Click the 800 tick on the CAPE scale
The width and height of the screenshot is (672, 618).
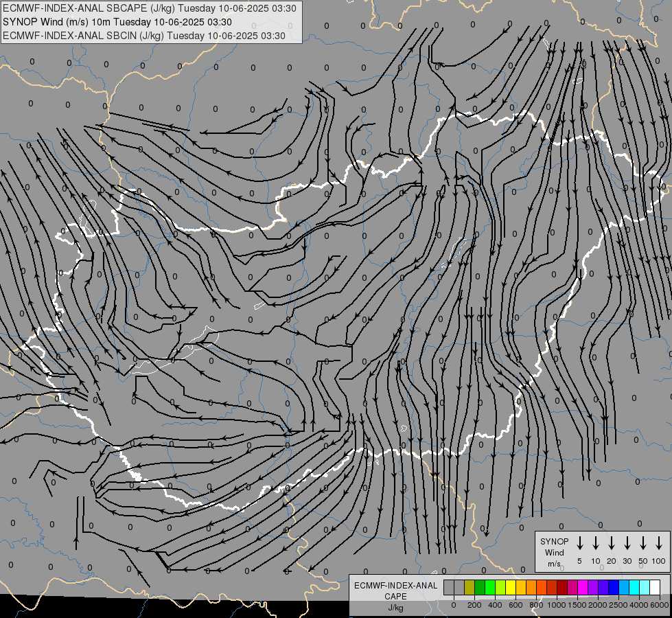pyautogui.click(x=536, y=605)
